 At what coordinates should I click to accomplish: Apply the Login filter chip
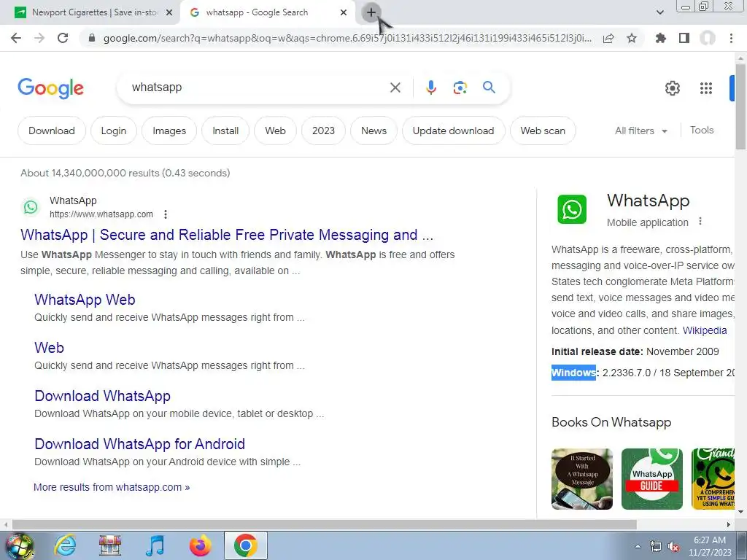click(x=114, y=131)
